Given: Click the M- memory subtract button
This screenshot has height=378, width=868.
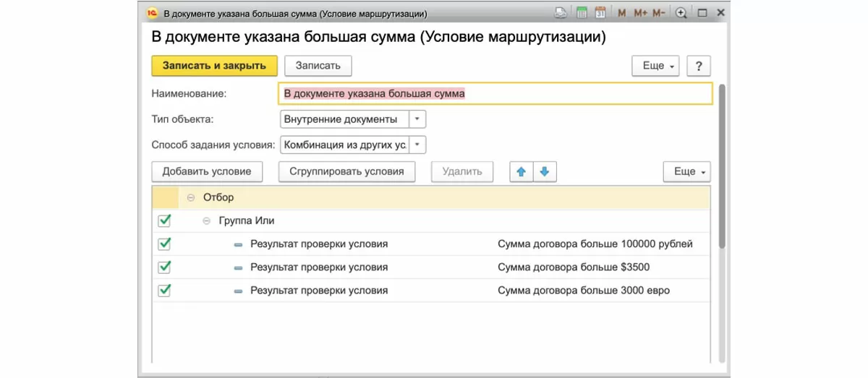Looking at the screenshot, I should (x=658, y=13).
